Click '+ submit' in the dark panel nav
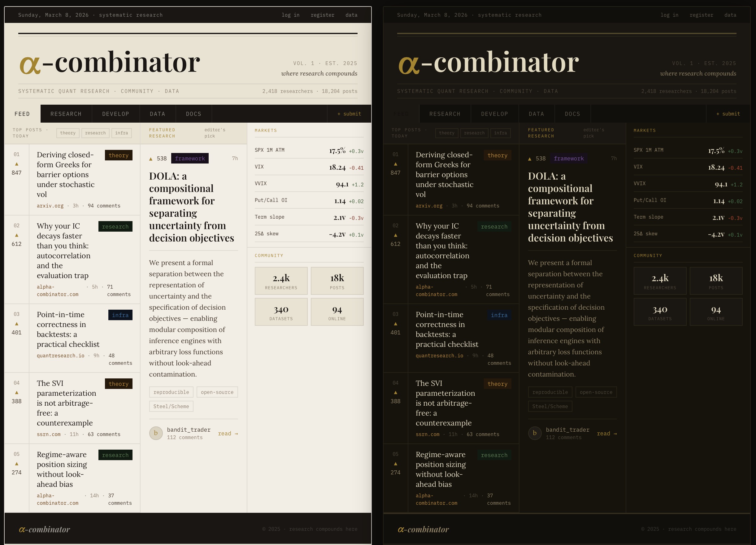Viewport: 756px width, 545px height. (x=728, y=114)
